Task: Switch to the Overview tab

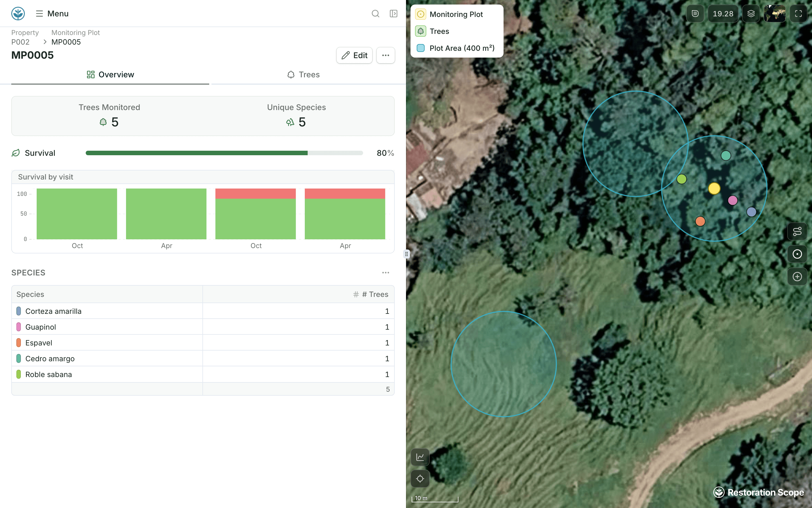Action: pyautogui.click(x=110, y=75)
